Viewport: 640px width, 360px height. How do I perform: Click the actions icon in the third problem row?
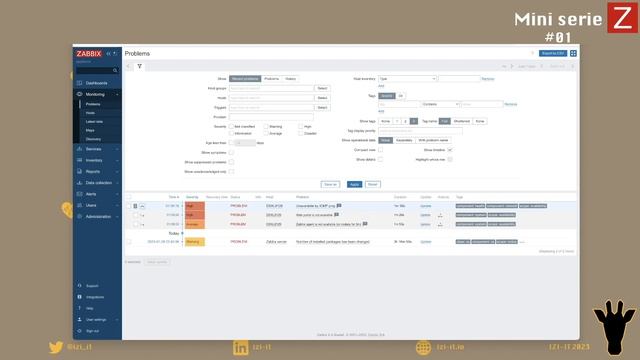[440, 224]
